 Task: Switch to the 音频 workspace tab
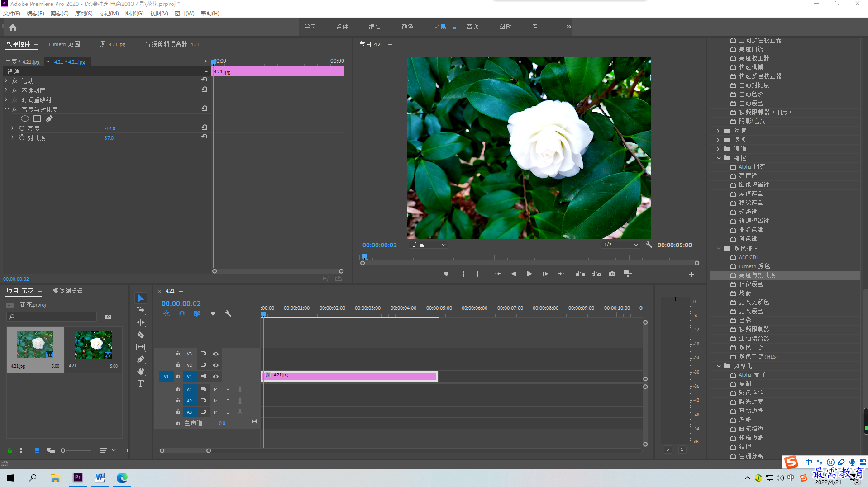[472, 27]
